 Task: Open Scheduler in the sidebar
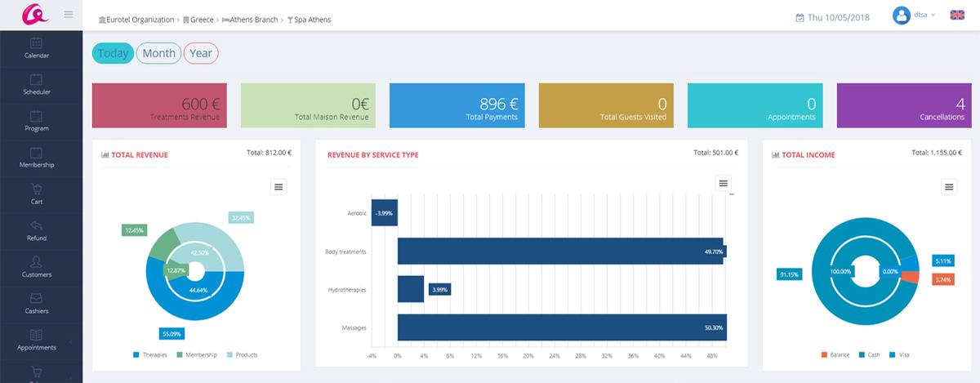36,85
